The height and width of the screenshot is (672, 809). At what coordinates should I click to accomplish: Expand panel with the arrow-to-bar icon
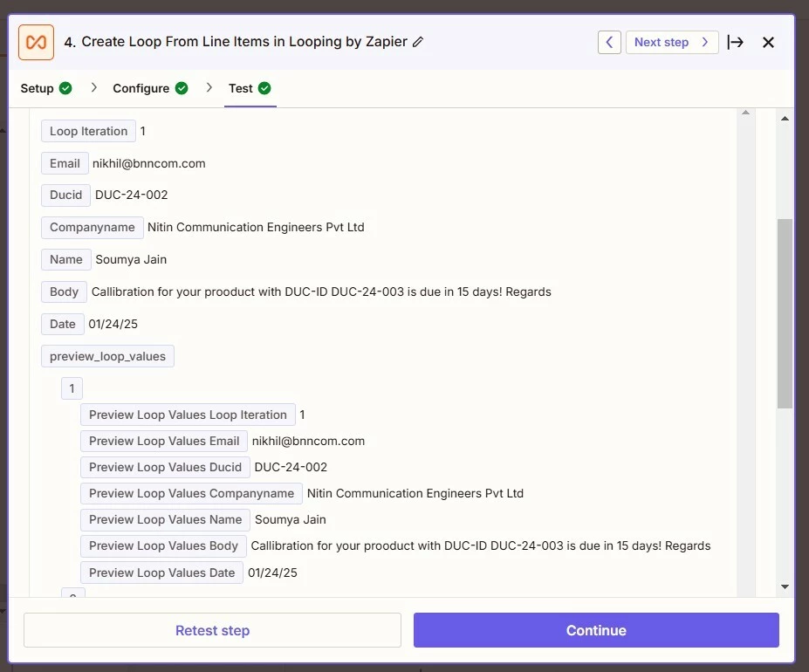coord(735,42)
